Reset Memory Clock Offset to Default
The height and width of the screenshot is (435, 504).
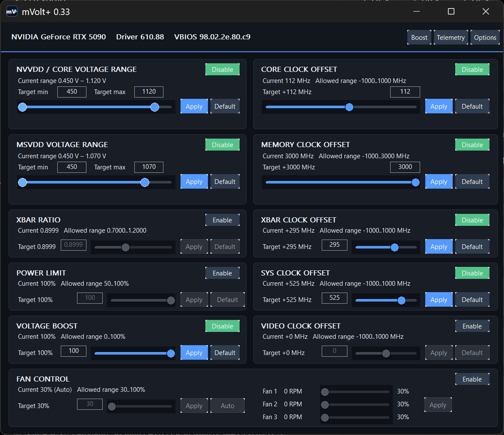(x=472, y=181)
